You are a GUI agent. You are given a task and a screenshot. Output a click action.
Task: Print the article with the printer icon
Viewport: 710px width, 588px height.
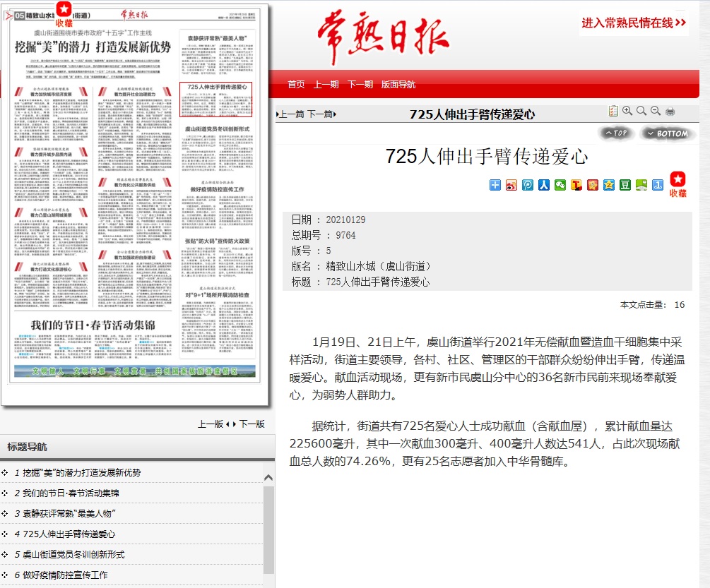click(670, 112)
